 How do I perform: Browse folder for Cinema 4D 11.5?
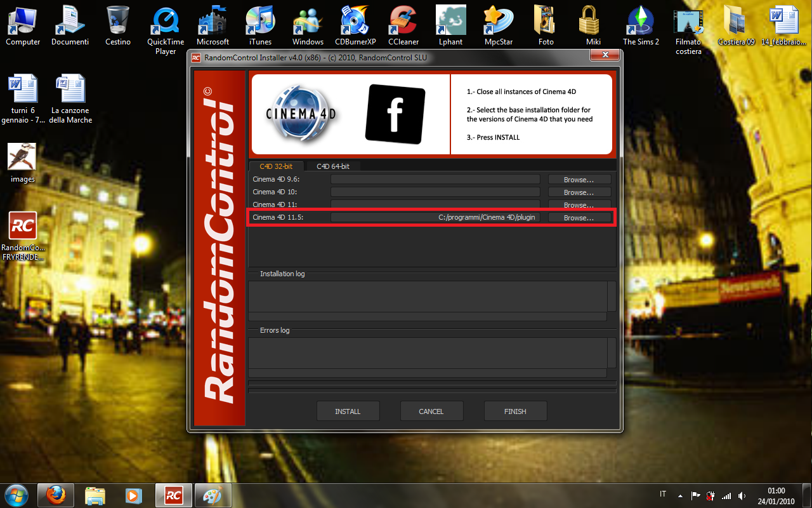tap(579, 218)
